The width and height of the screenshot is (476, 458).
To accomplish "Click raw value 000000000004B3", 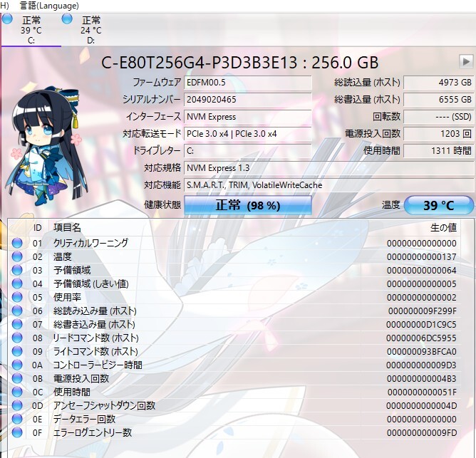I will 422,378.
